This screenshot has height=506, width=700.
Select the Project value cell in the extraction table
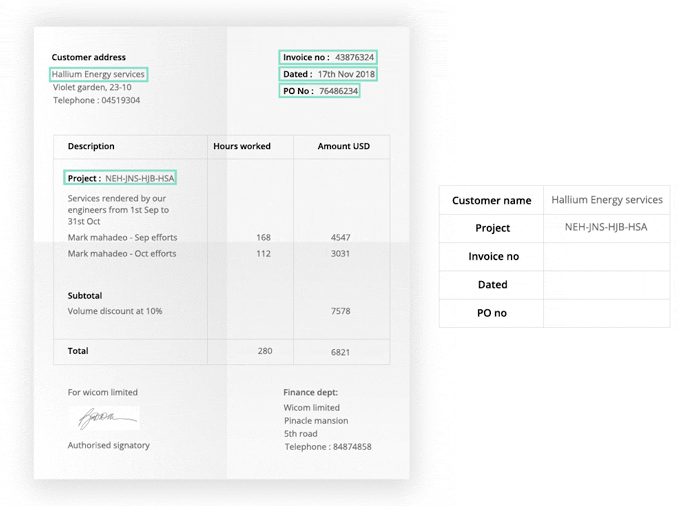click(606, 228)
